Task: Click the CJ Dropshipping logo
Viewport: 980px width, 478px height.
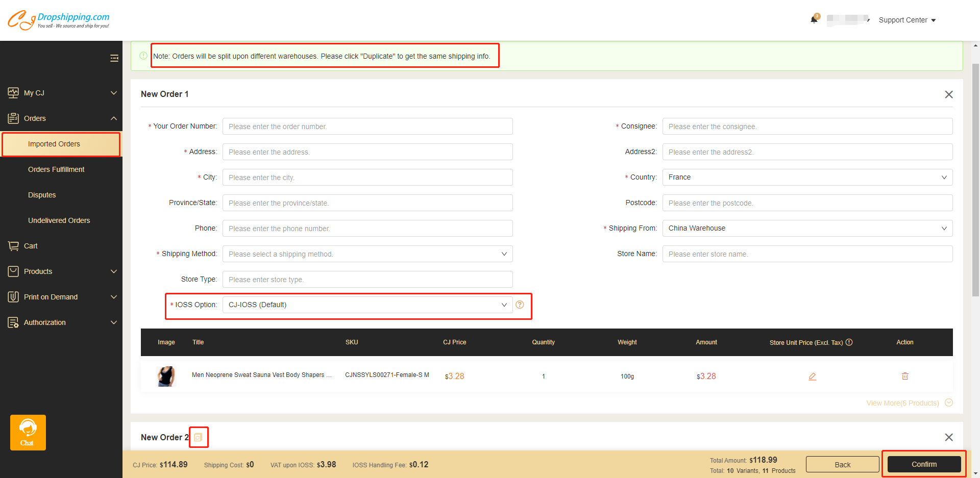Action: coord(58,20)
